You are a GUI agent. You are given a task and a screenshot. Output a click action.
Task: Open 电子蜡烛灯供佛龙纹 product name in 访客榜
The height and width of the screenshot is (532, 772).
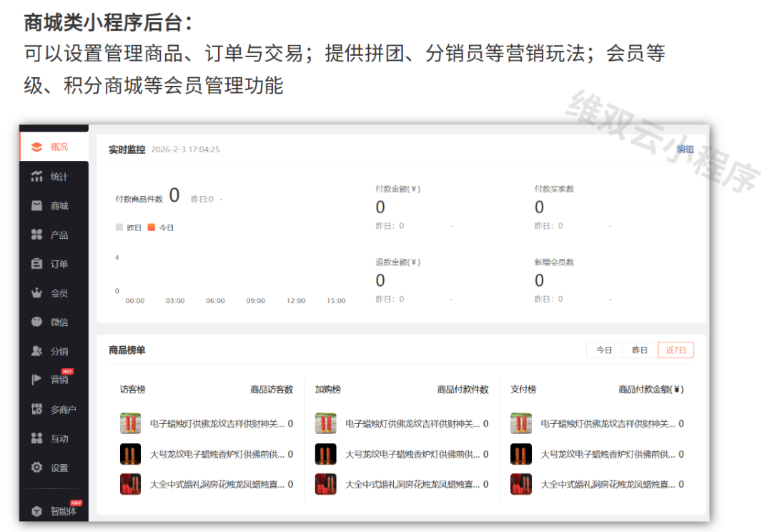217,423
